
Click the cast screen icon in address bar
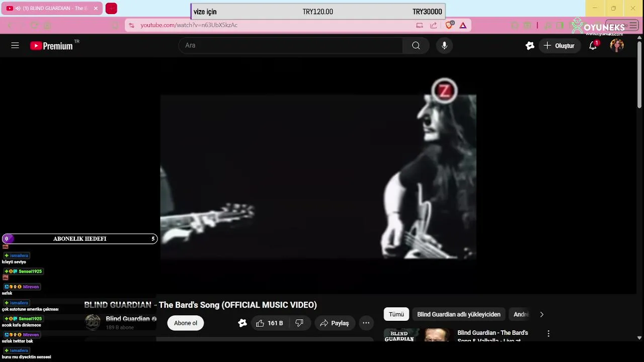pyautogui.click(x=420, y=25)
